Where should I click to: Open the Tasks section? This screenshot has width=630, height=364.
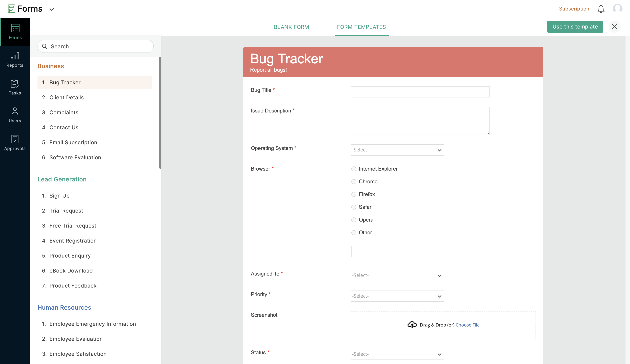click(15, 87)
